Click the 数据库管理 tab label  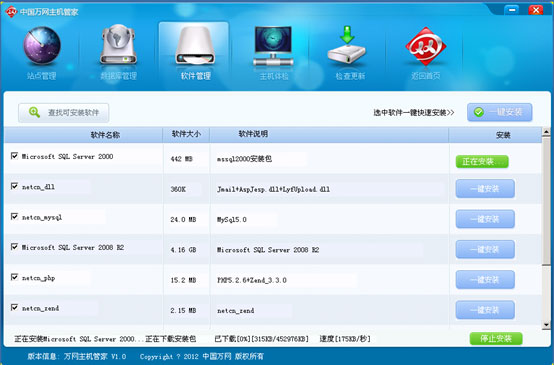(x=118, y=76)
